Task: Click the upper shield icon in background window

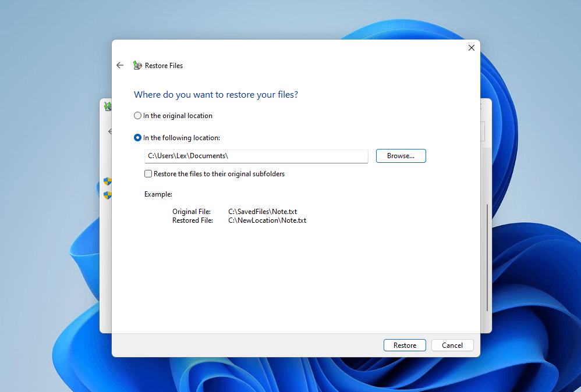Action: (x=108, y=181)
